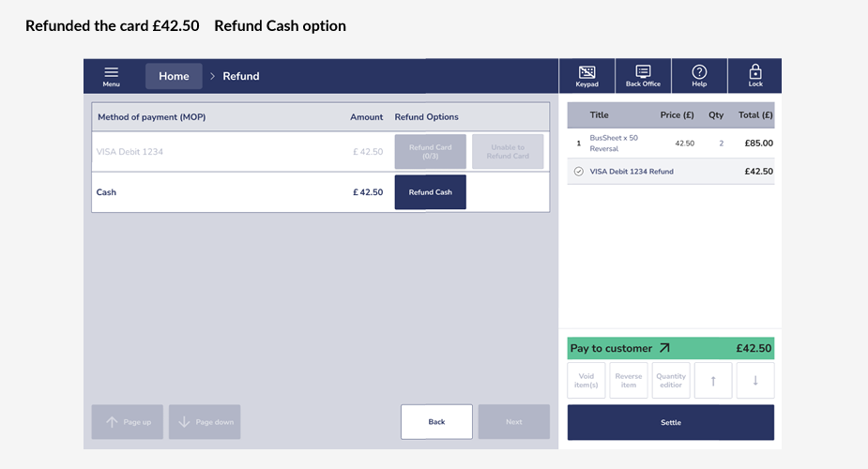
Task: Click the Refund Cash button
Action: [x=430, y=192]
